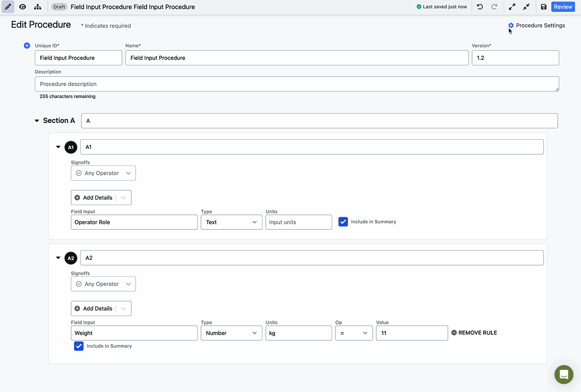This screenshot has width=581, height=392.
Task: Enable Include in Summary for Operator Role
Action: click(343, 222)
